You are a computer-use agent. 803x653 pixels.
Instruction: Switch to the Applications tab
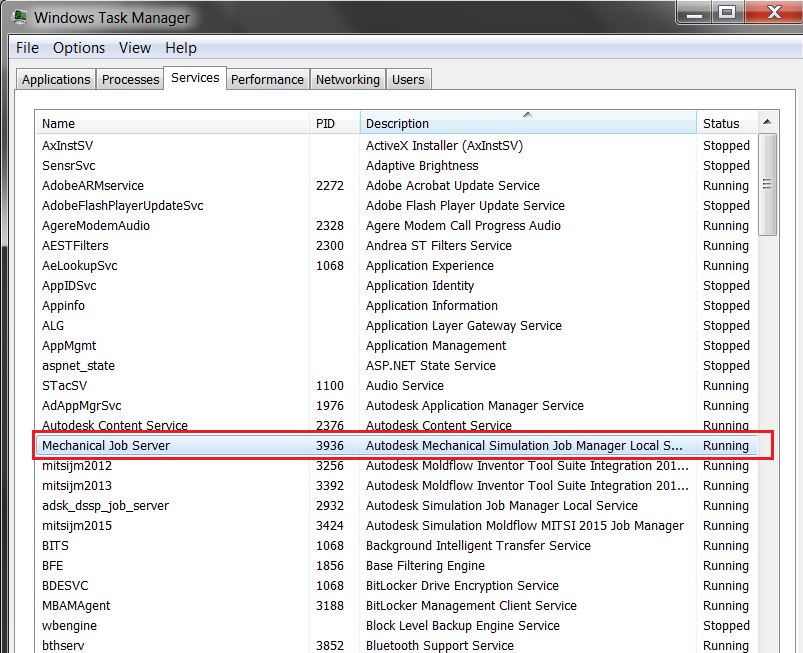(55, 79)
